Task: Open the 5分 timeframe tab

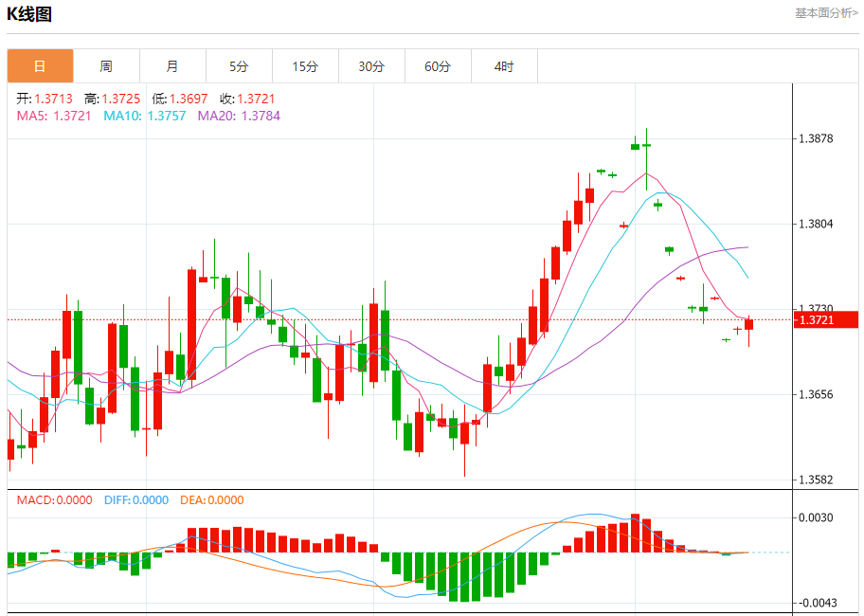Action: point(239,66)
